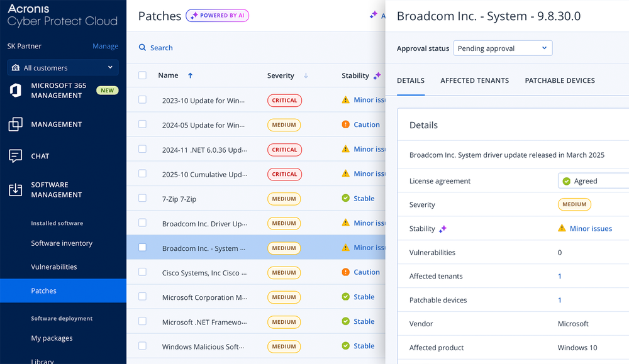Open Vulnerabilities in the sidebar

[53, 267]
